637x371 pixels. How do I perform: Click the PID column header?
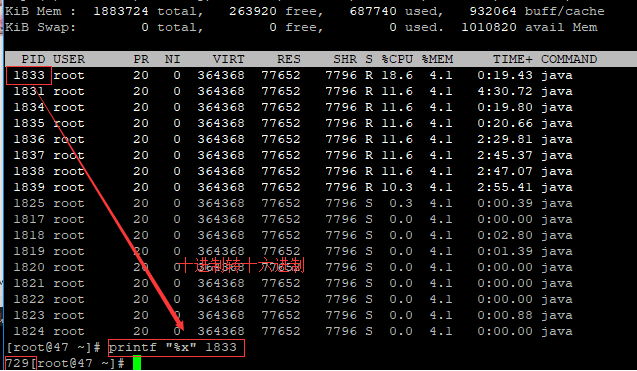pyautogui.click(x=33, y=59)
